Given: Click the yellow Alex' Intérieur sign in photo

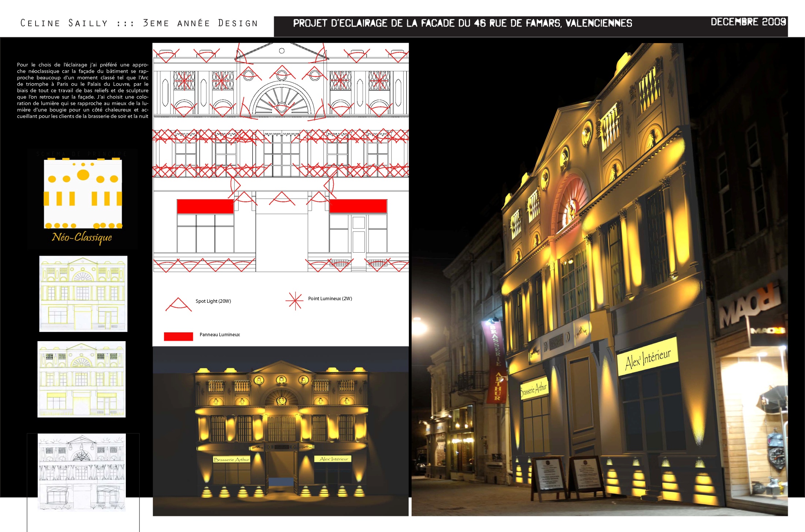Looking at the screenshot, I should [647, 357].
